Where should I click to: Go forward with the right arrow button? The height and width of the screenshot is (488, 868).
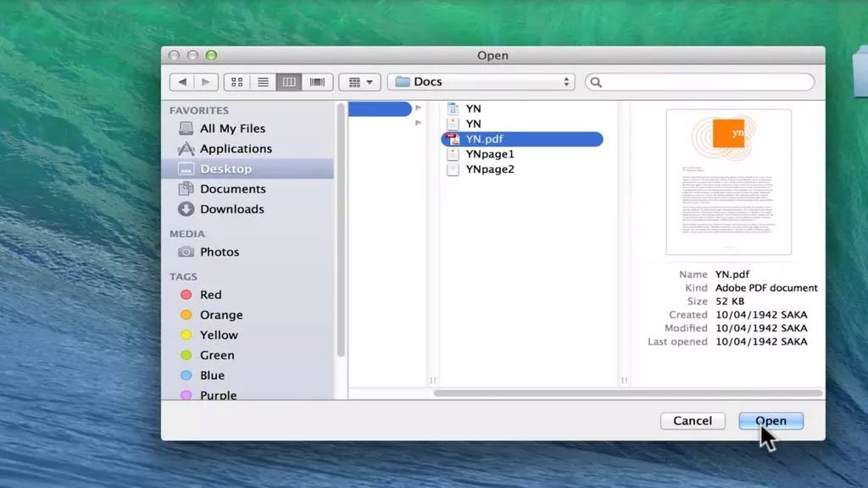point(206,82)
